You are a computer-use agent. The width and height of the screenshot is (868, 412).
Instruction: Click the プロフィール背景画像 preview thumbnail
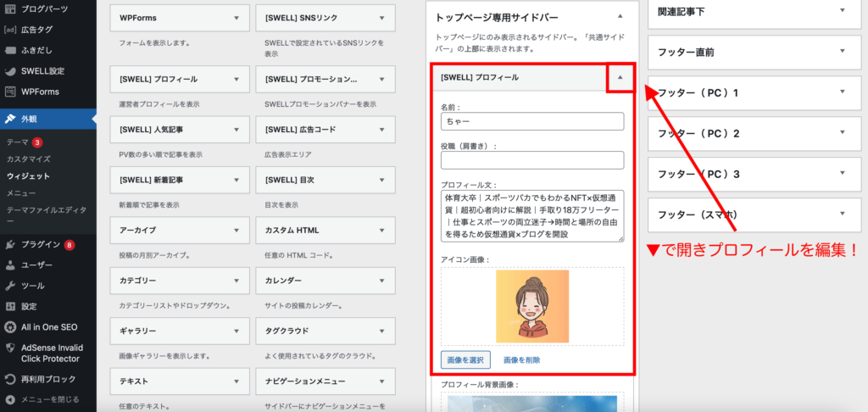(532, 404)
